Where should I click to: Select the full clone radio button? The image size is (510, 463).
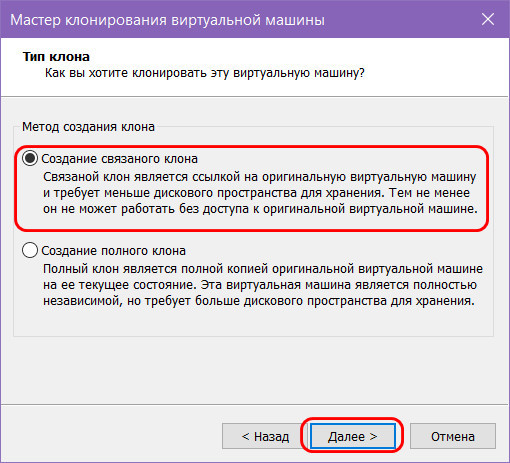click(x=30, y=250)
